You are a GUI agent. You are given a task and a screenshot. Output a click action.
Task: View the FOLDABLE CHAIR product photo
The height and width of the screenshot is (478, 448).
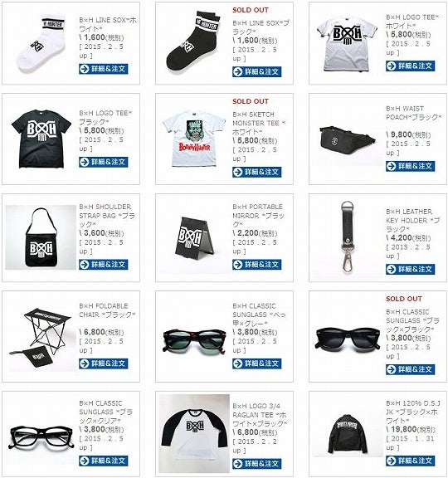[41, 339]
